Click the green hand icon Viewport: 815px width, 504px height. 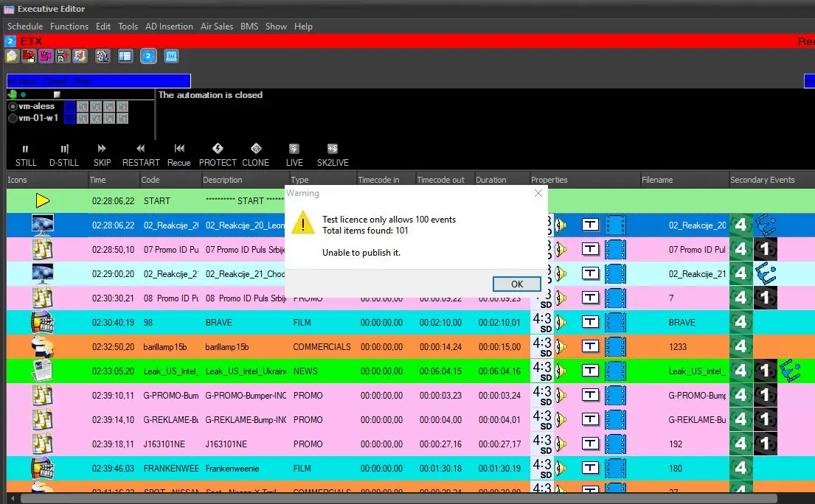pos(12,94)
